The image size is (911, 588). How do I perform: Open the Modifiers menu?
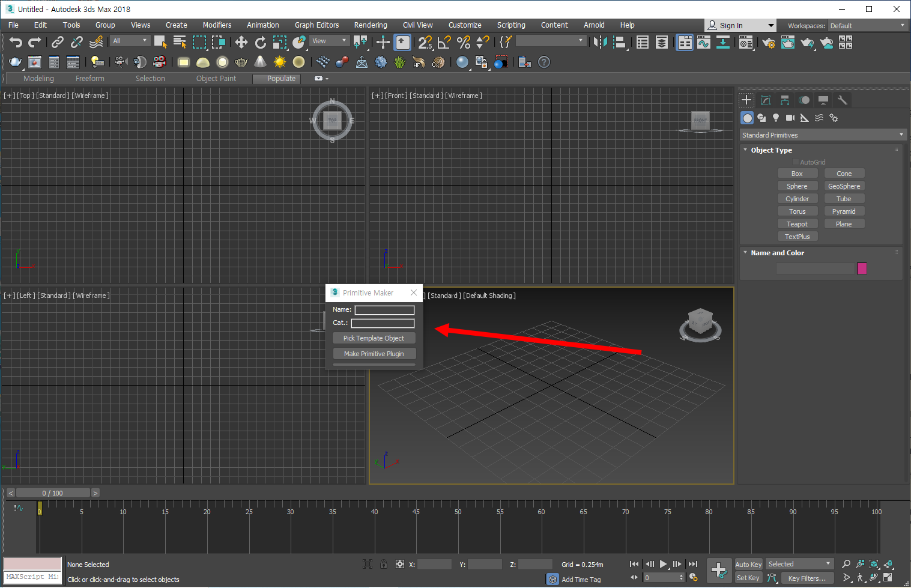pyautogui.click(x=217, y=25)
